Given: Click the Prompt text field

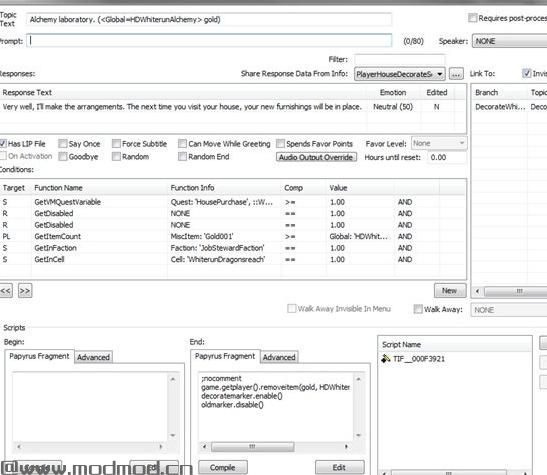Looking at the screenshot, I should coord(209,41).
